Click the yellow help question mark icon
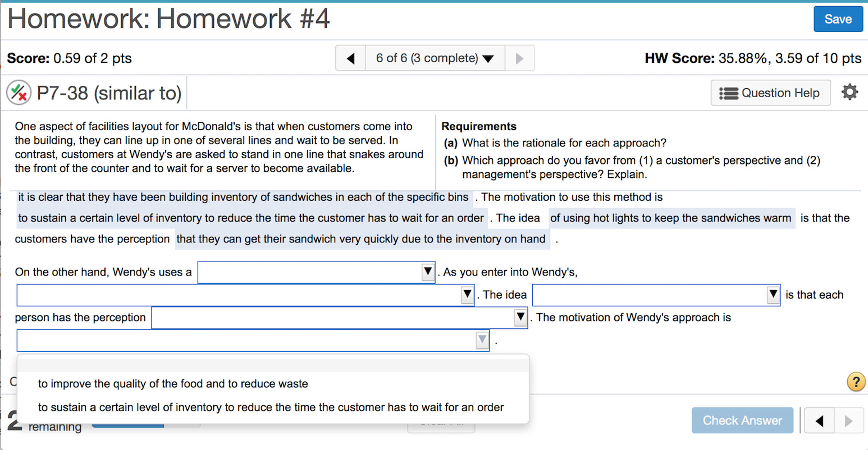The width and height of the screenshot is (868, 450). coord(856,382)
